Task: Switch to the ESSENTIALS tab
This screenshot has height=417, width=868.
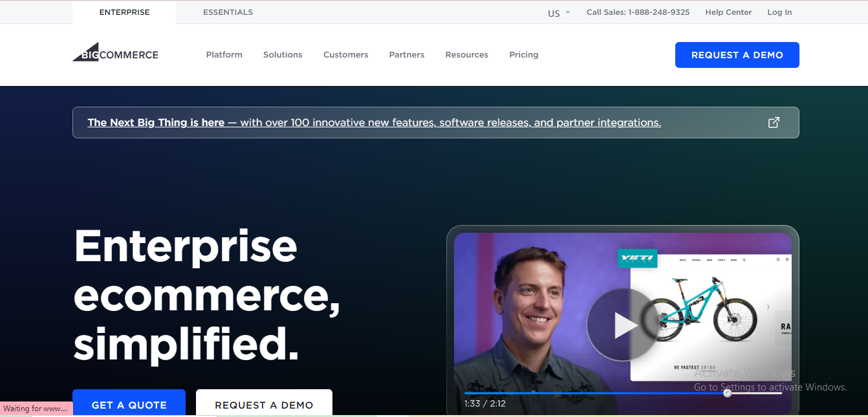Action: pos(228,12)
